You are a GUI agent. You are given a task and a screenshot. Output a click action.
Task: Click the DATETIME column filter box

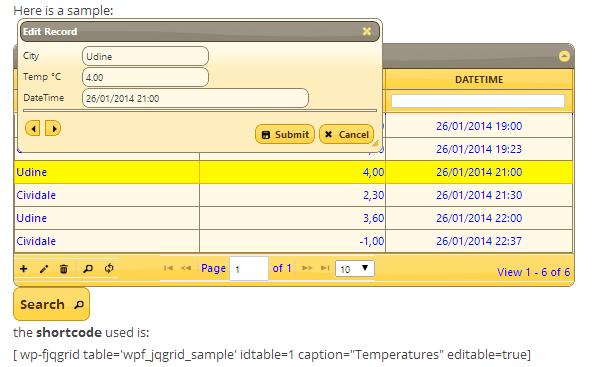pos(478,101)
